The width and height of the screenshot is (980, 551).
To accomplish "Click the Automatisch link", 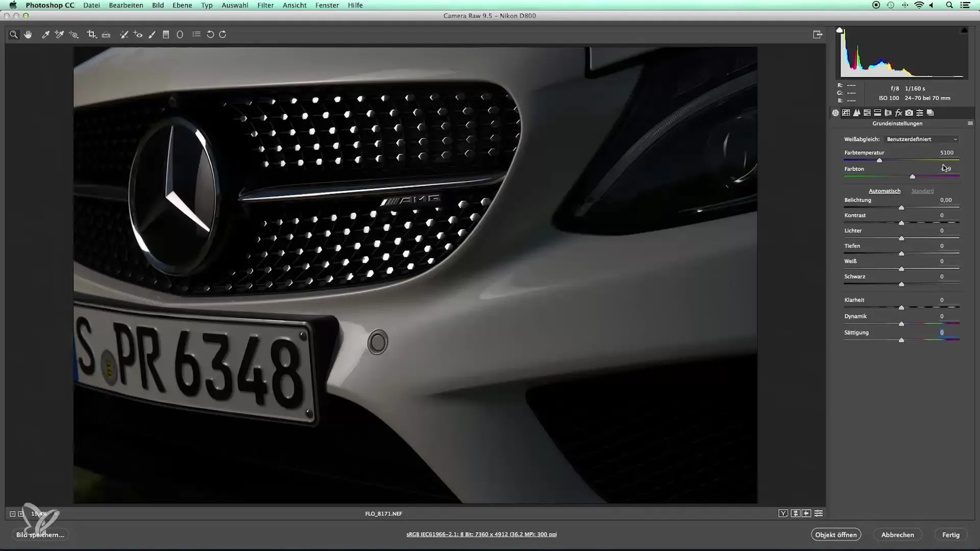I will coord(885,191).
